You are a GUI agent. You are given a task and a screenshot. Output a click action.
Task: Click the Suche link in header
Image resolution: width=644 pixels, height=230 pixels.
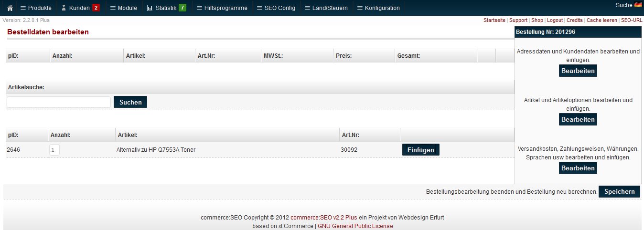click(x=624, y=5)
